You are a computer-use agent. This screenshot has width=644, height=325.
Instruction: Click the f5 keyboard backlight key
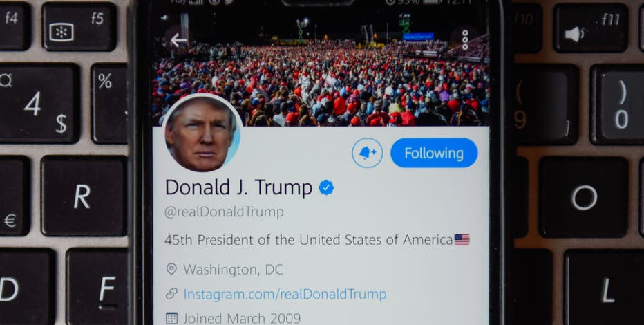[79, 27]
